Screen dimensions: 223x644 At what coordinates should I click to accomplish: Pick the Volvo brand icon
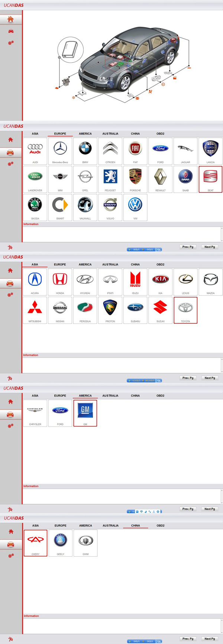110,207
